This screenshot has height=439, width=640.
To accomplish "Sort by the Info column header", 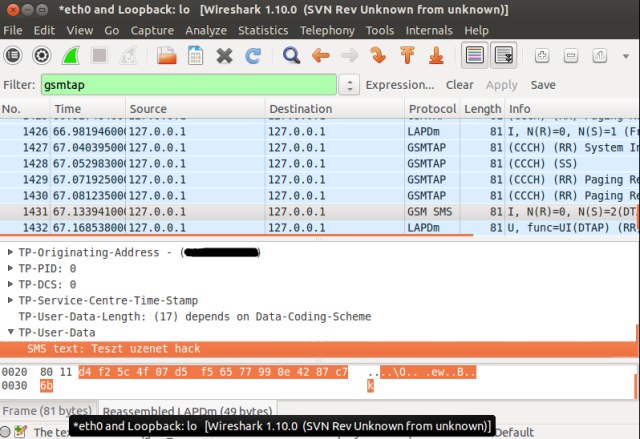I will pos(573,109).
